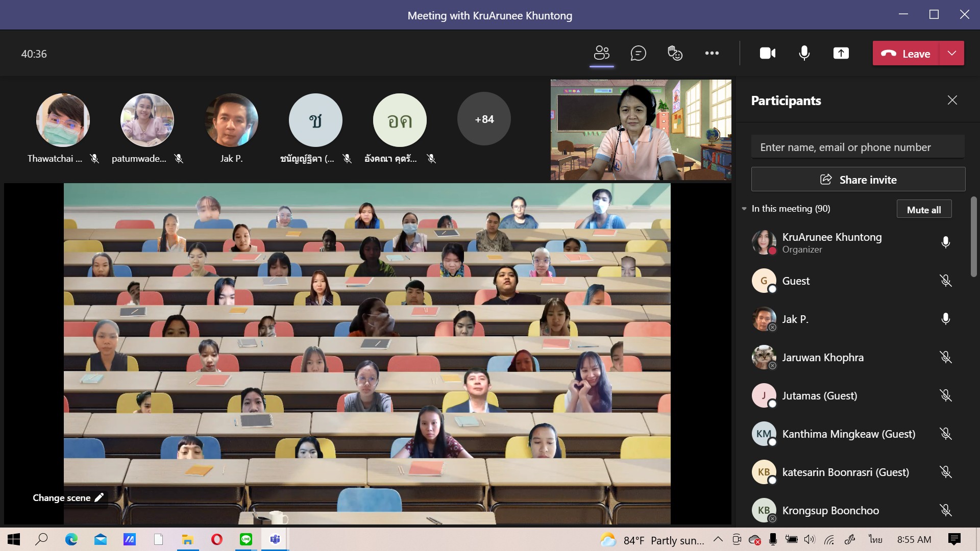Image resolution: width=980 pixels, height=551 pixels.
Task: Open Opera browser from taskbar
Action: [x=216, y=539]
